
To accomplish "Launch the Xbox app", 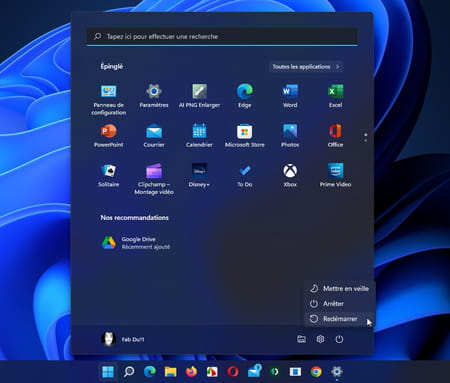I will point(290,176).
